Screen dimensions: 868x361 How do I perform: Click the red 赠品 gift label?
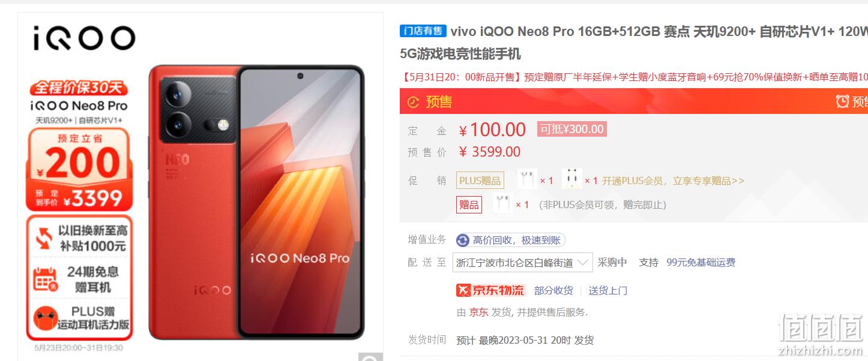click(469, 204)
